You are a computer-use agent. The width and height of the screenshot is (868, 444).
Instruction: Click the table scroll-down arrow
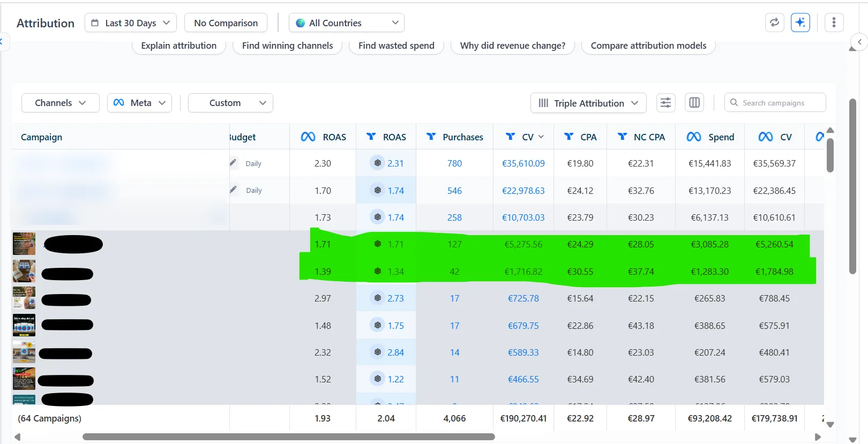pyautogui.click(x=830, y=425)
